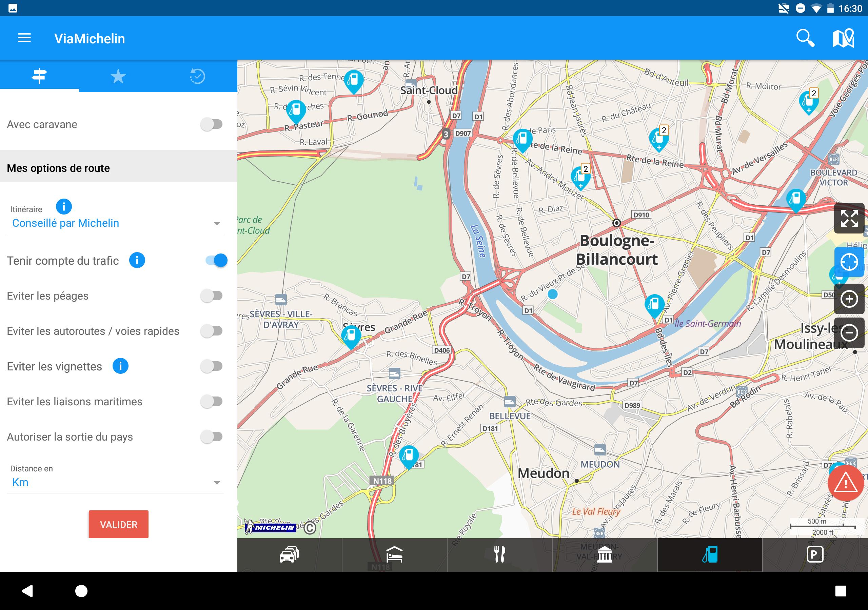868x610 pixels.
Task: Click the fullscreen expand map button
Action: pyautogui.click(x=849, y=219)
